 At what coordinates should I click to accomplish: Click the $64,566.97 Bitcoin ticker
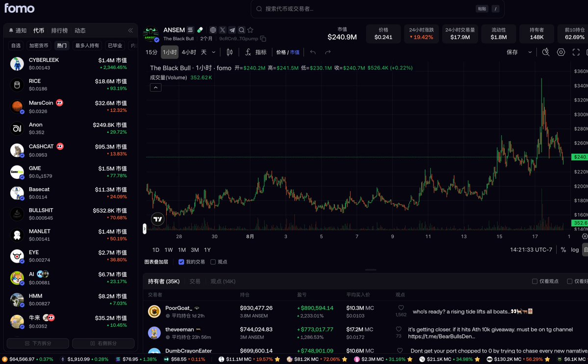[27, 359]
